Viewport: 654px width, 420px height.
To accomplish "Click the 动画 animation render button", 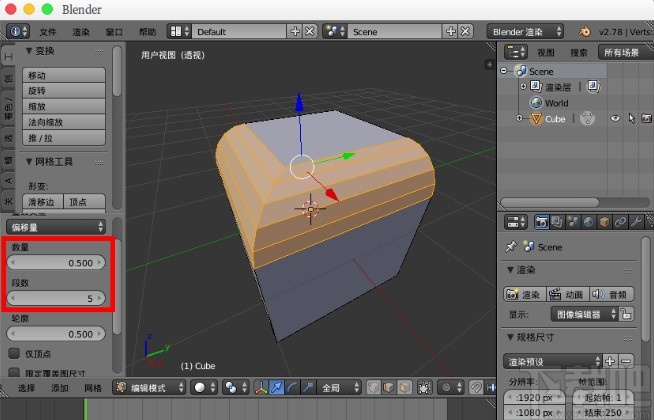I will (x=567, y=294).
